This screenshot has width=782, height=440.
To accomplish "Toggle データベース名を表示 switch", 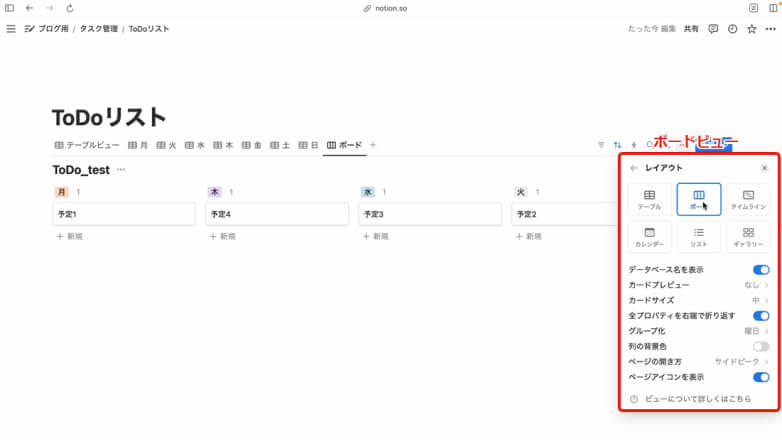I will pyautogui.click(x=761, y=270).
